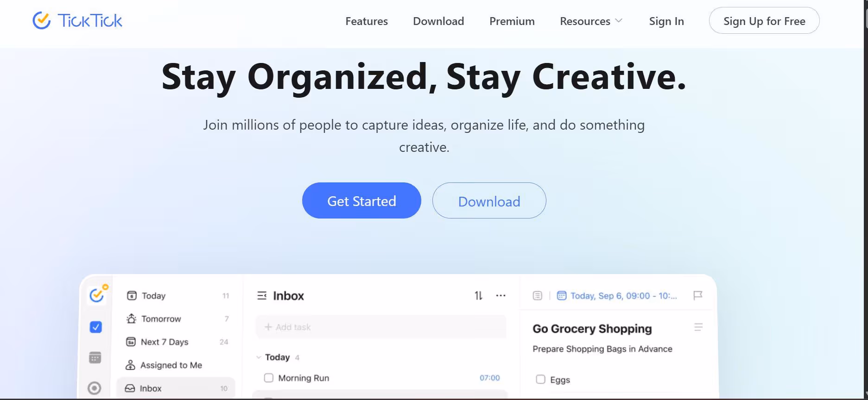The height and width of the screenshot is (400, 868).
Task: Select the Next 7 Days icon
Action: pyautogui.click(x=131, y=342)
